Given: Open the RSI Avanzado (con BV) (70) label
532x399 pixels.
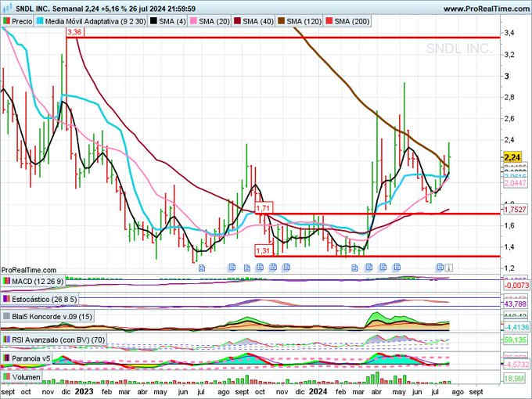Looking at the screenshot, I should (59, 340).
